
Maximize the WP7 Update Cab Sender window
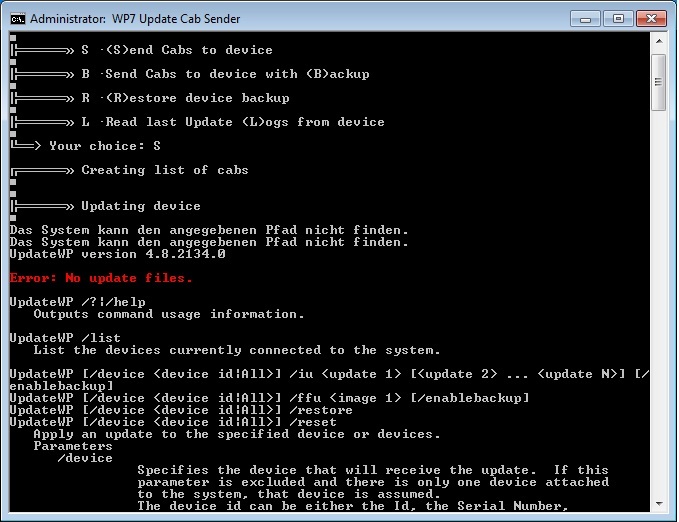618,19
